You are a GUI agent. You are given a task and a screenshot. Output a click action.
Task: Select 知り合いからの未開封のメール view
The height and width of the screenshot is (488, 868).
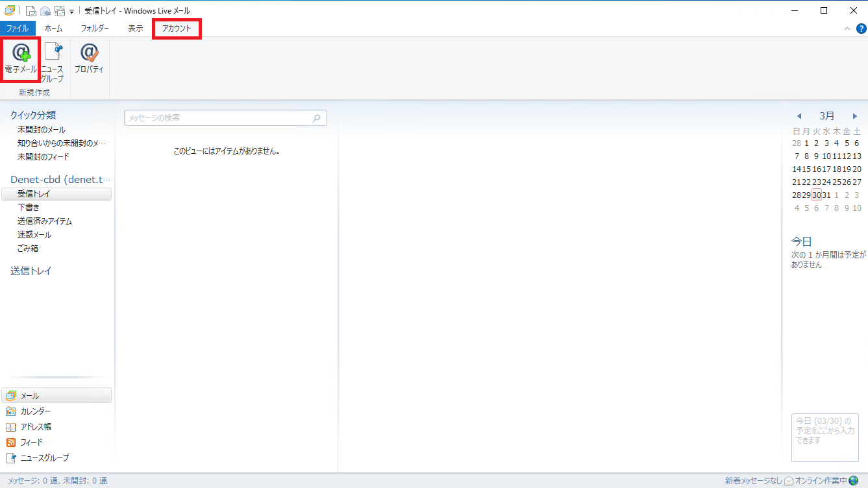pyautogui.click(x=62, y=143)
